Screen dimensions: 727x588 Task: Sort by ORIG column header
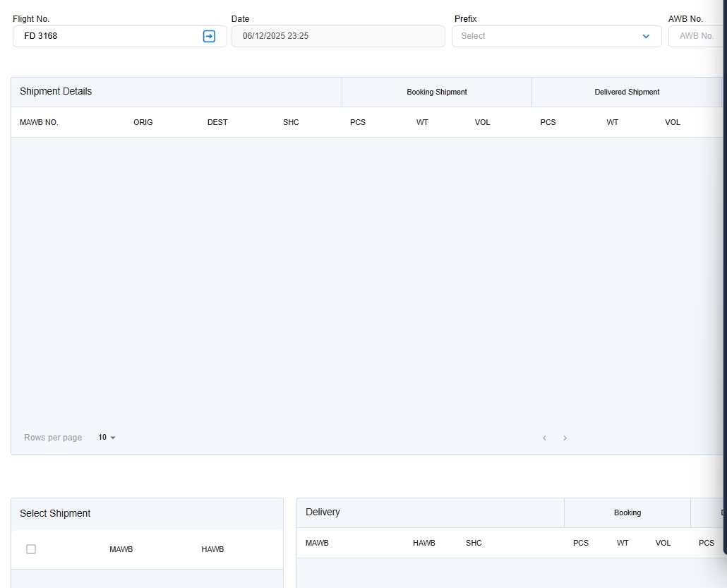pyautogui.click(x=143, y=122)
